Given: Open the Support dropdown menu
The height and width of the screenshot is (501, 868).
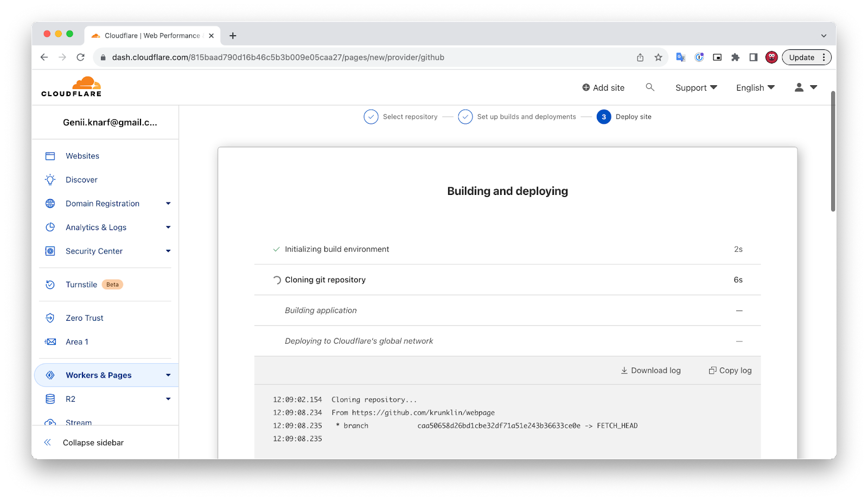Looking at the screenshot, I should (x=696, y=88).
